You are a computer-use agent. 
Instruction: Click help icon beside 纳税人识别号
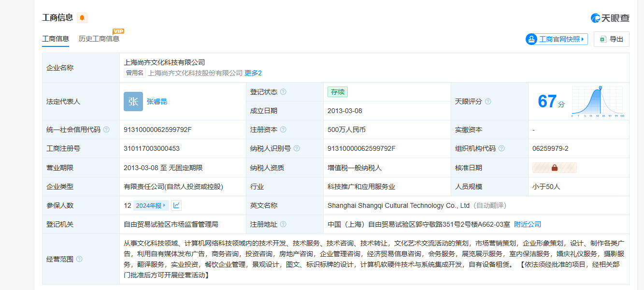(x=297, y=148)
